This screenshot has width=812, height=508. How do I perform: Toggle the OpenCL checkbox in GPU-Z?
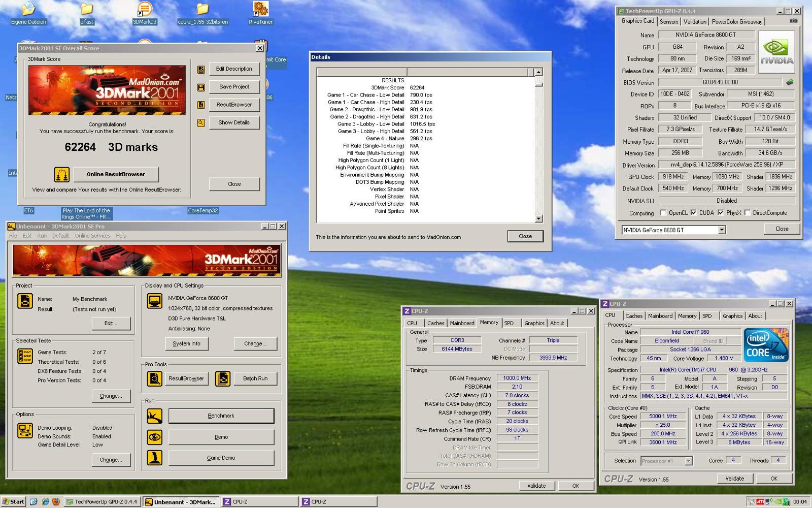663,213
